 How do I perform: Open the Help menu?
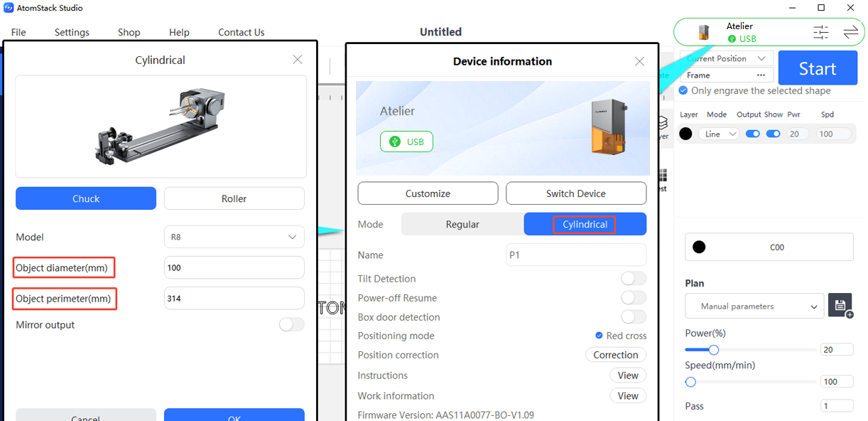click(x=179, y=32)
